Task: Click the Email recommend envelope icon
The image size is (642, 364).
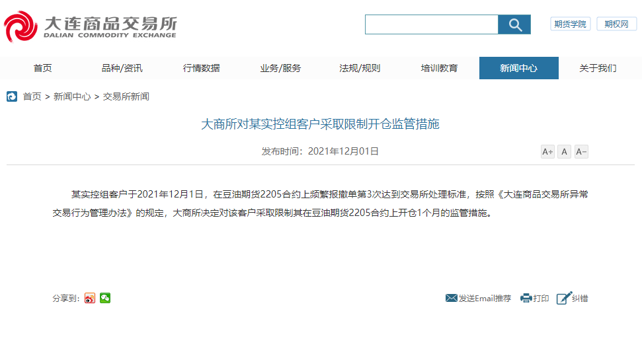Action: click(x=452, y=298)
